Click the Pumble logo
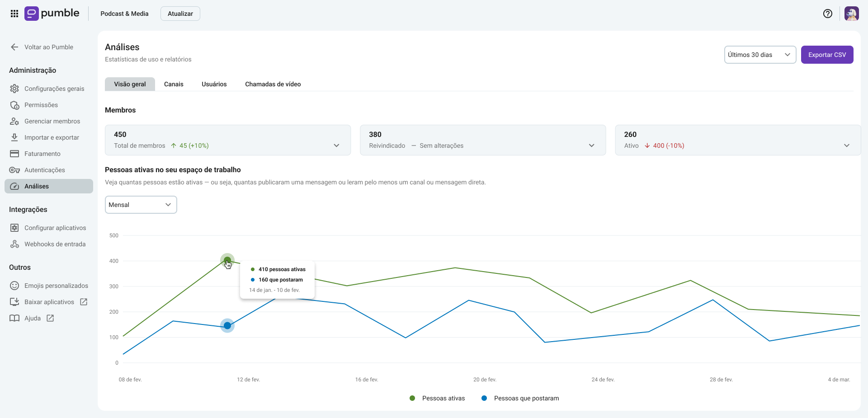This screenshot has width=868, height=418. point(52,14)
